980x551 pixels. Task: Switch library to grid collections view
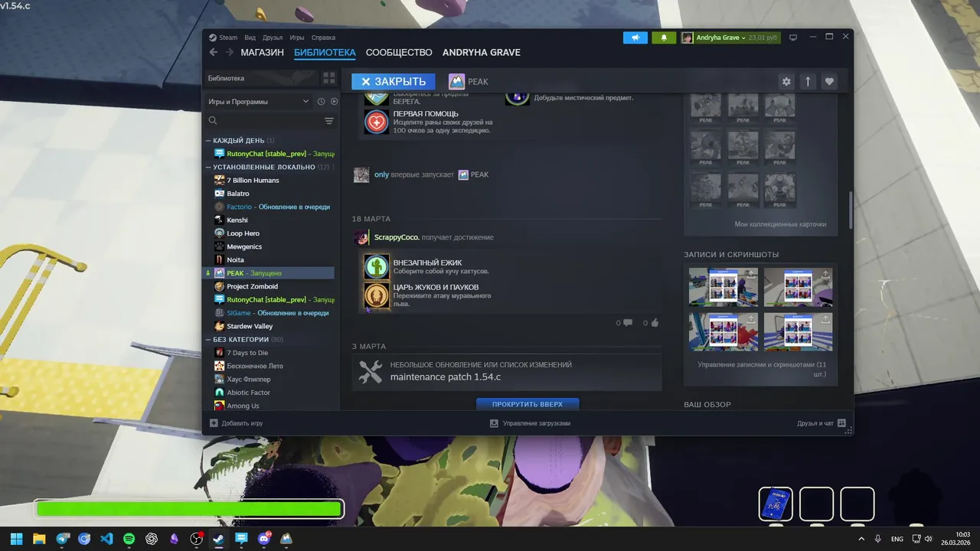point(328,78)
